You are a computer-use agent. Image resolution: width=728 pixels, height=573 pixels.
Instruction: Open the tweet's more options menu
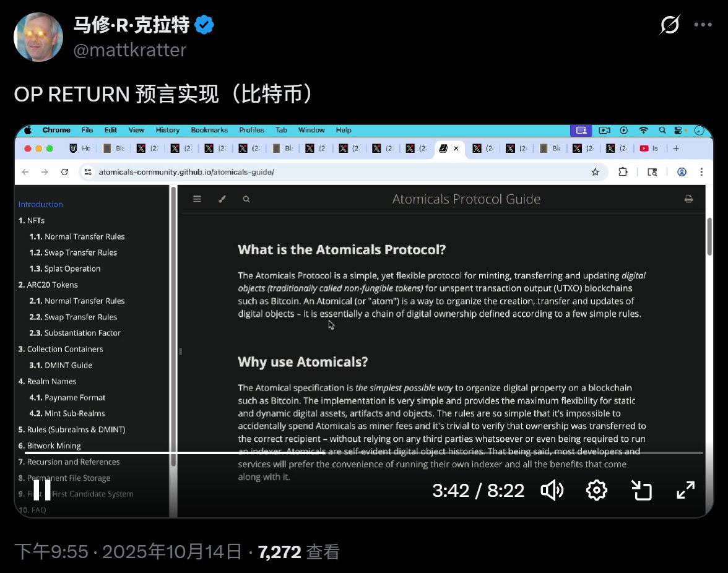704,24
